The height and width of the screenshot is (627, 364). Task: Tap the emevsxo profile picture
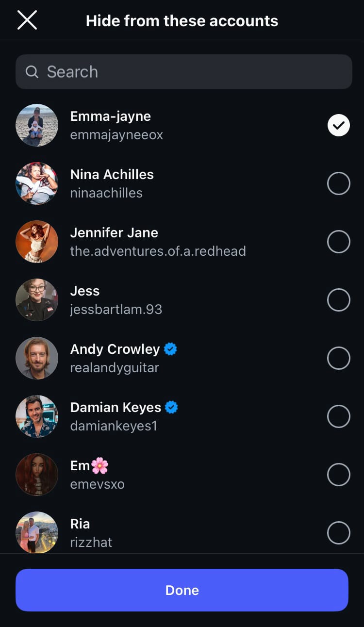37,475
